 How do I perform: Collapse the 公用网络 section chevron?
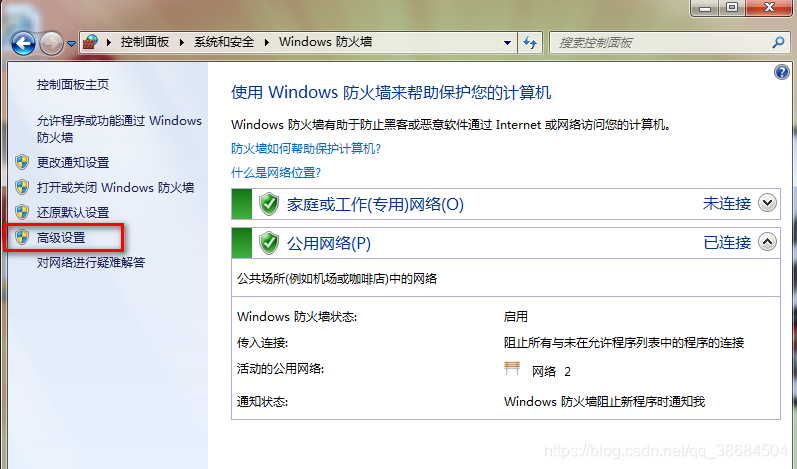768,242
